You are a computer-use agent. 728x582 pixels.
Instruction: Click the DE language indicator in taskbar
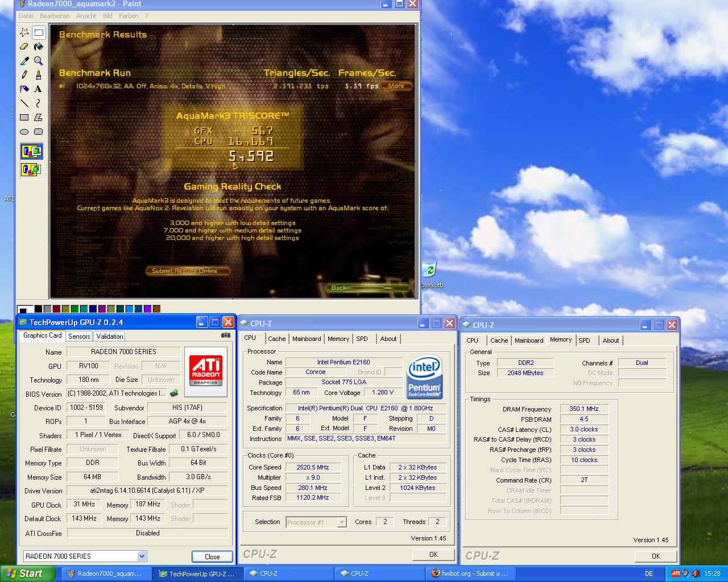point(649,573)
